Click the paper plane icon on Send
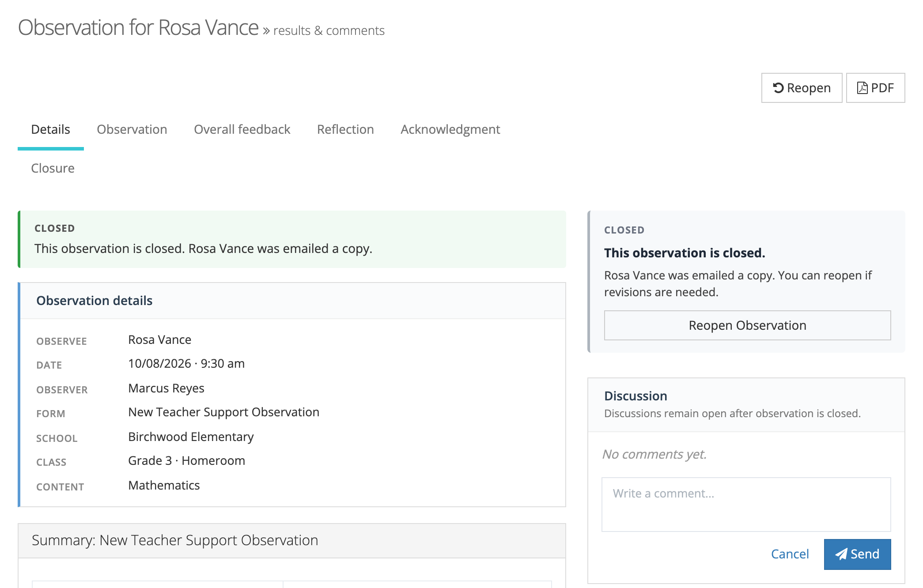This screenshot has height=588, width=923. click(x=841, y=554)
